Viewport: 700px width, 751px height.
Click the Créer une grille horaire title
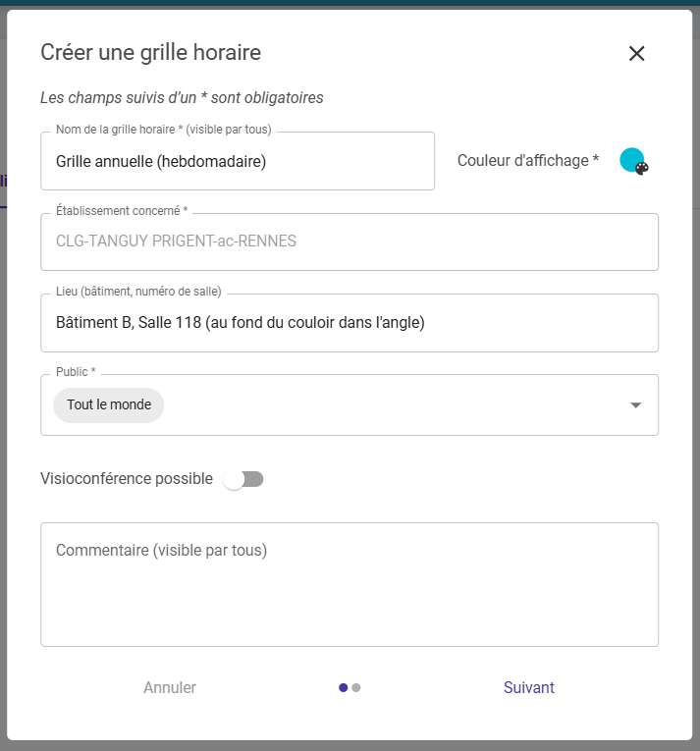pyautogui.click(x=150, y=53)
